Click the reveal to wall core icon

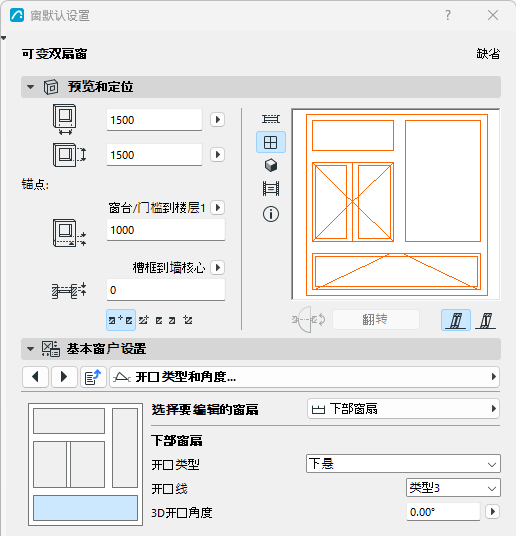tap(69, 291)
